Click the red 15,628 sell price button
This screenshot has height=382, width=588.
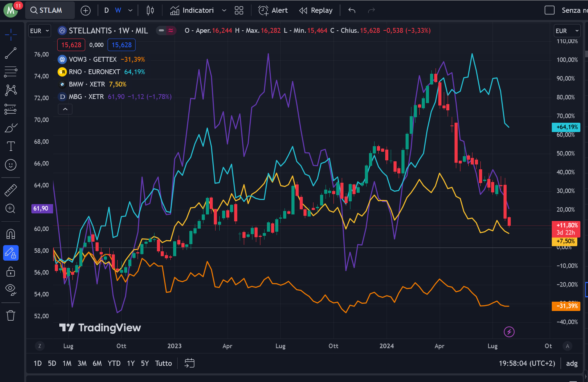71,45
